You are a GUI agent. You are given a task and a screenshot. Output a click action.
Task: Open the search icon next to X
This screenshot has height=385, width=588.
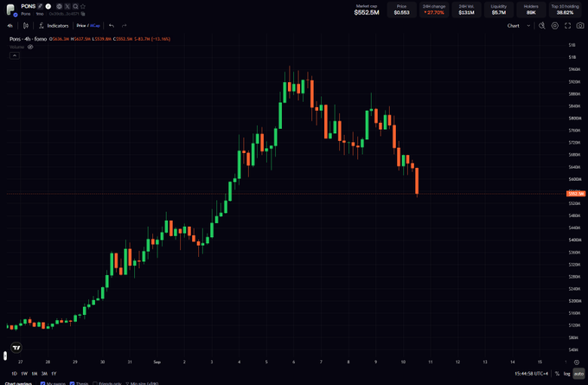pos(75,6)
